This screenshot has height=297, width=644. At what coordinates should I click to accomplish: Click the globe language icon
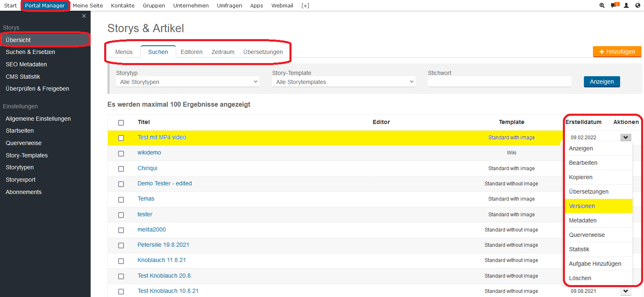pyautogui.click(x=638, y=5)
